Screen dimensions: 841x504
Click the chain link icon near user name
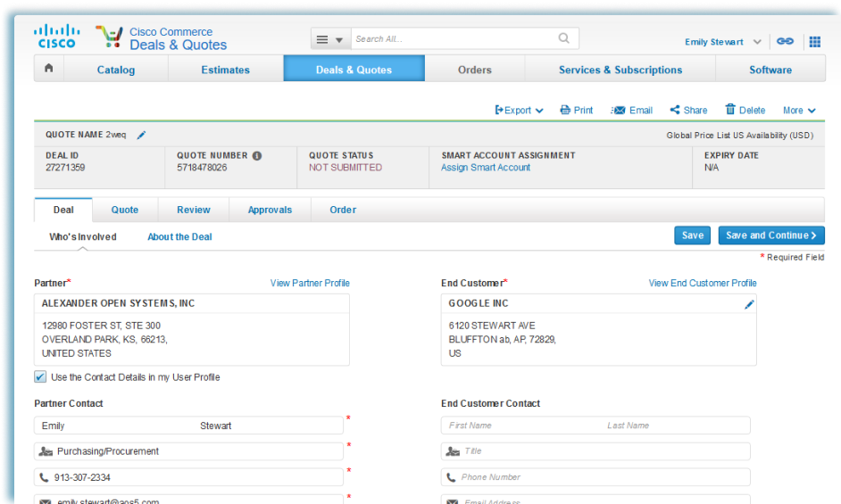[x=785, y=41]
